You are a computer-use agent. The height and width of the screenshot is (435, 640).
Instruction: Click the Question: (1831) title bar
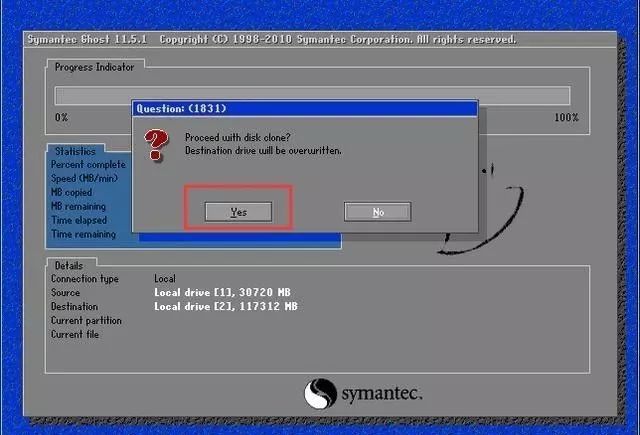tap(305, 109)
